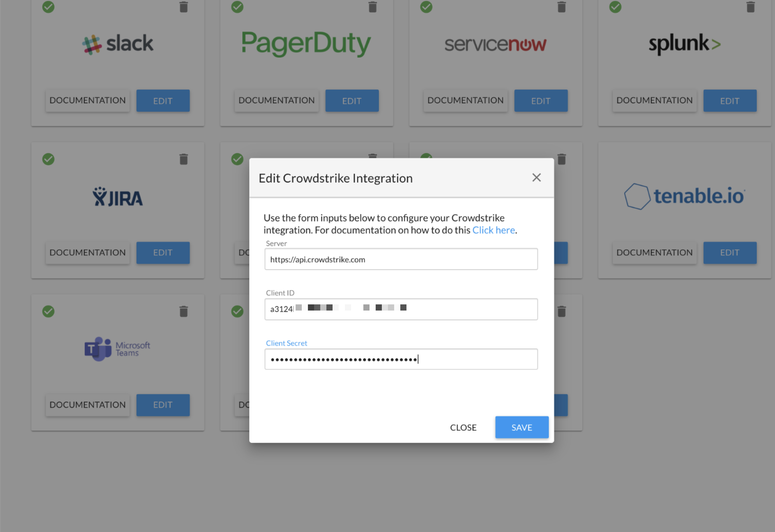Viewport: 775px width, 532px height.
Task: Edit the Splunk integration
Action: pyautogui.click(x=730, y=101)
